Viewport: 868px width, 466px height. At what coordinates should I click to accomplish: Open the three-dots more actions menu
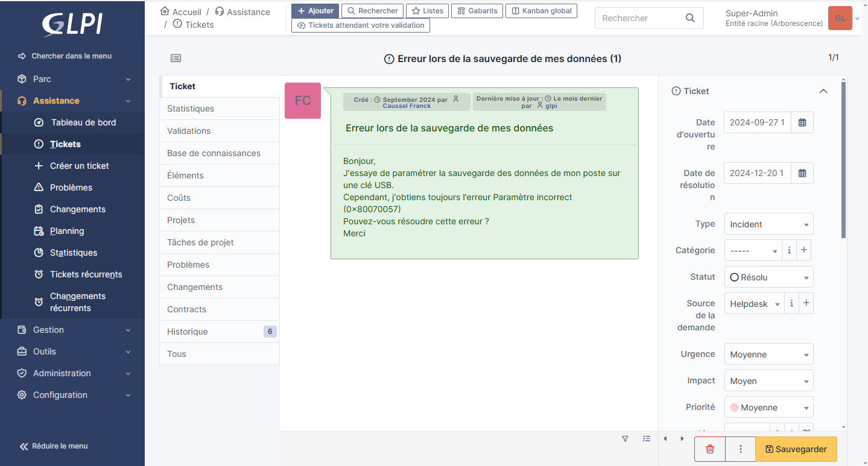click(740, 449)
